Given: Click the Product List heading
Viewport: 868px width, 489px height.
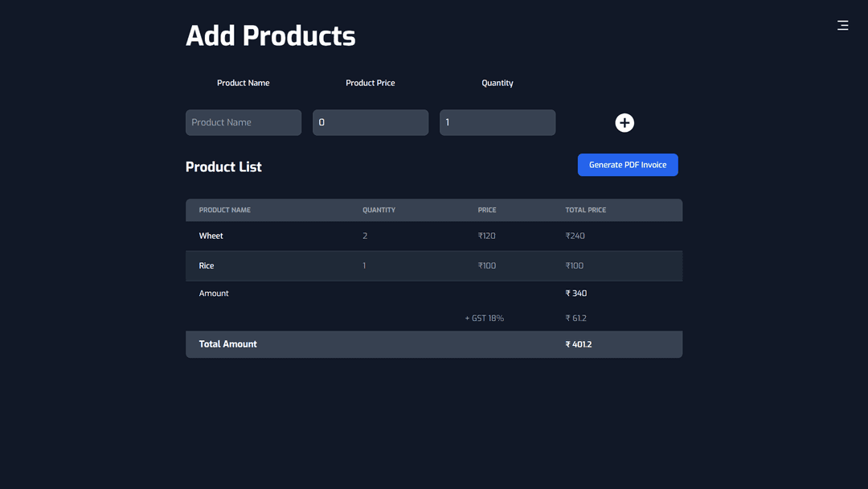Looking at the screenshot, I should click(x=223, y=167).
